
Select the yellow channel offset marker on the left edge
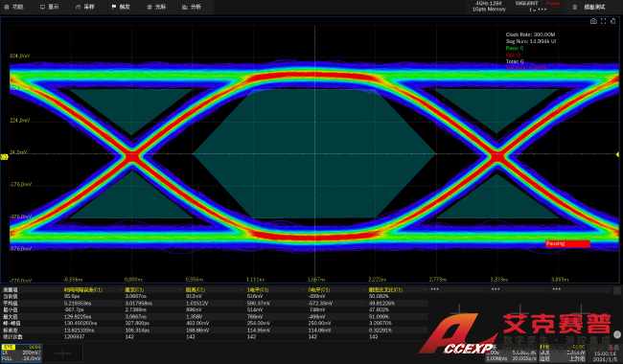pyautogui.click(x=4, y=157)
